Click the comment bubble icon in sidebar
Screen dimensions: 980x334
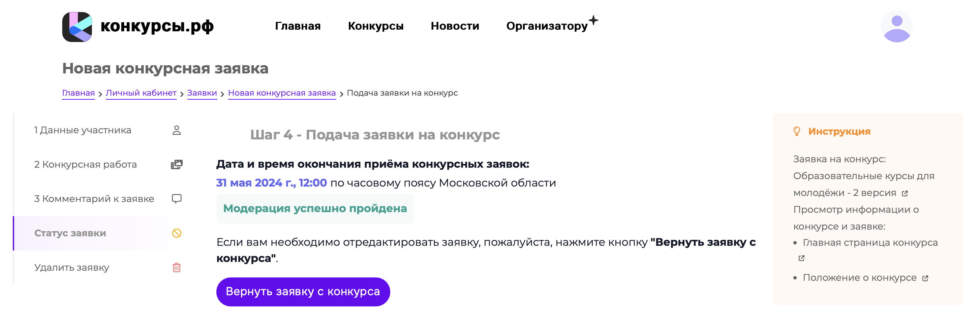177,199
